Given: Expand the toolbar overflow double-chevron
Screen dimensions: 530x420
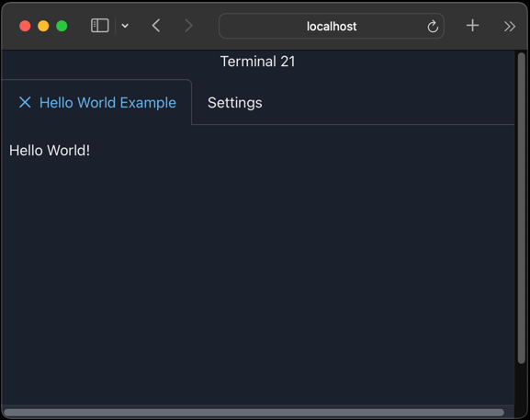Looking at the screenshot, I should click(x=510, y=26).
